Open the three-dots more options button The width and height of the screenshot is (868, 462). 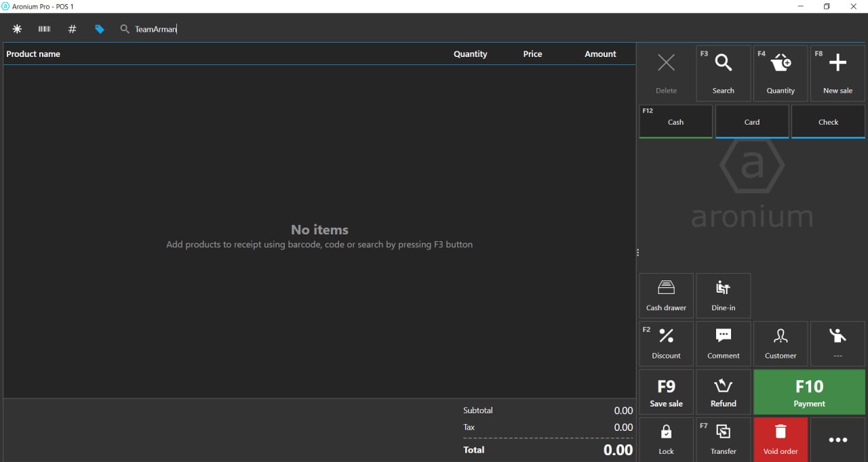click(x=837, y=439)
